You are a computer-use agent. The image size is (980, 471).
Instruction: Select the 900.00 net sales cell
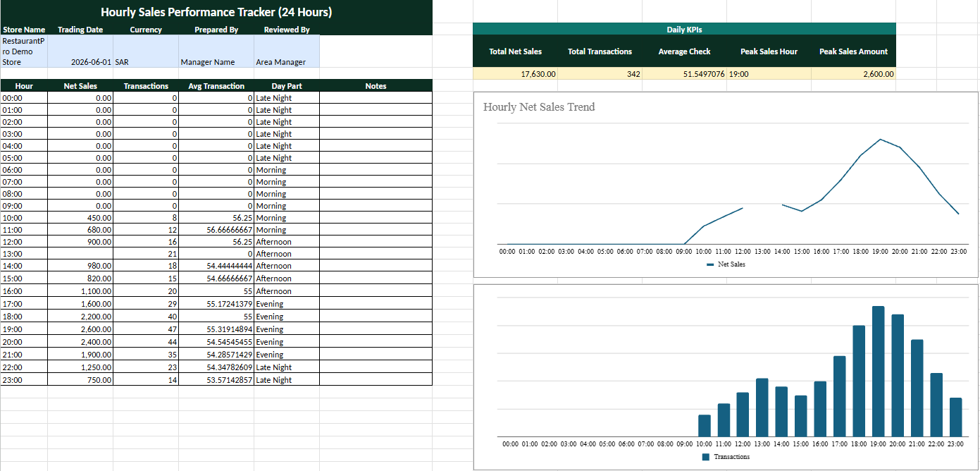point(80,242)
